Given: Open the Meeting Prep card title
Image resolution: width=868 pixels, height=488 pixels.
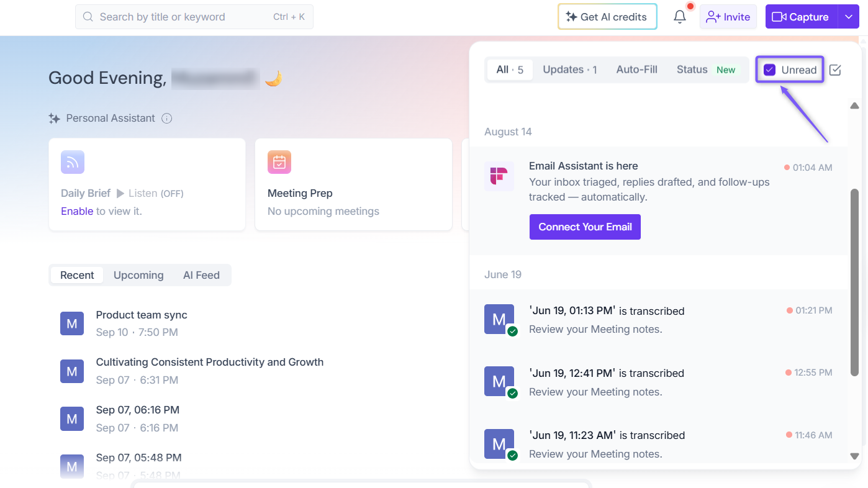Looking at the screenshot, I should coord(300,193).
